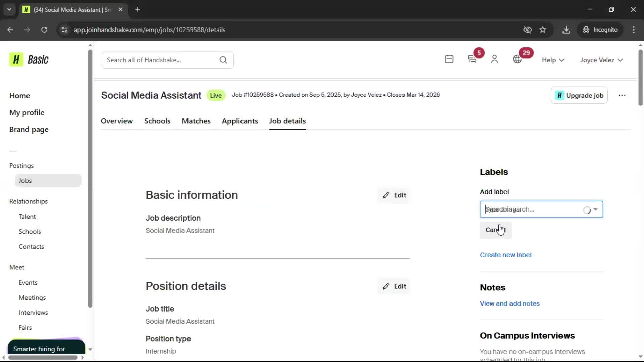644x362 pixels.
Task: Click the Smarter hiring banner
Action: click(x=46, y=347)
